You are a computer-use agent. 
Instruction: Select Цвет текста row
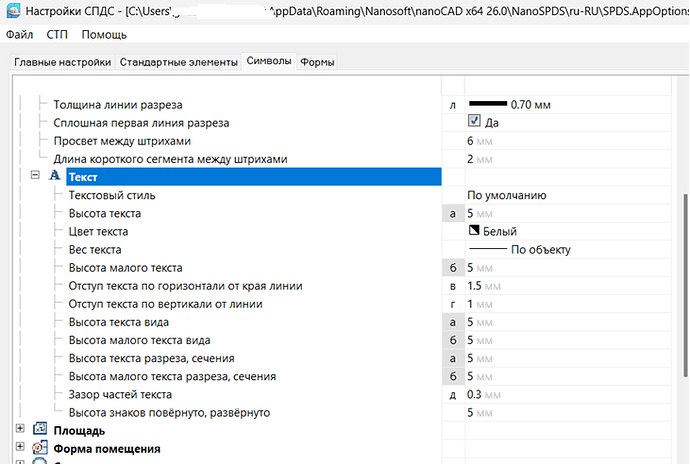[98, 232]
